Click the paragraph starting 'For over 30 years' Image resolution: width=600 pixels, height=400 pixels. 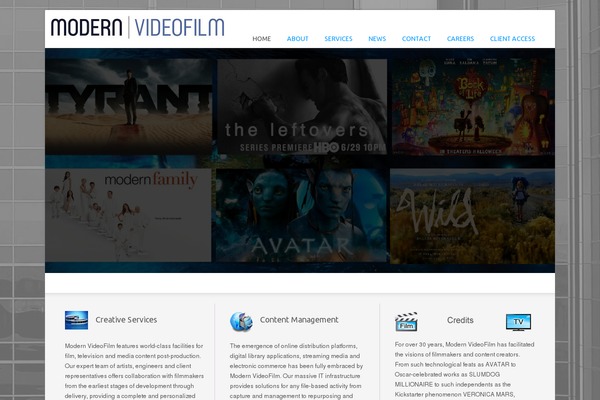click(465, 369)
